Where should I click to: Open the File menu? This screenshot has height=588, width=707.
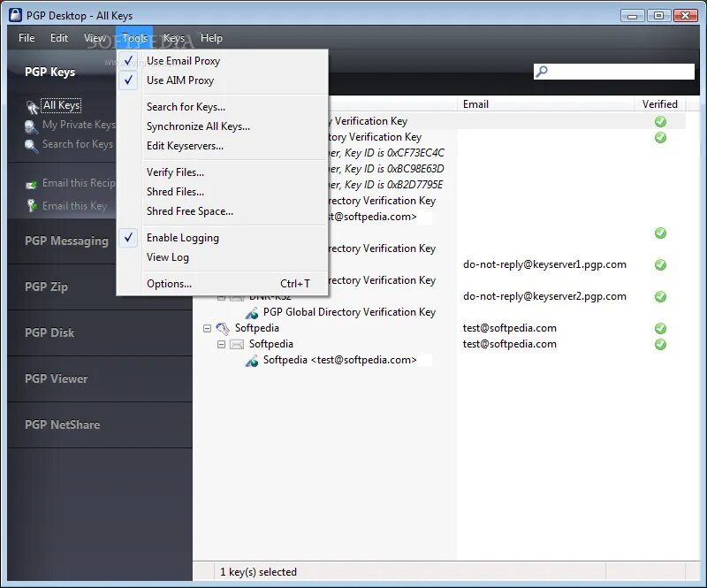pyautogui.click(x=27, y=38)
